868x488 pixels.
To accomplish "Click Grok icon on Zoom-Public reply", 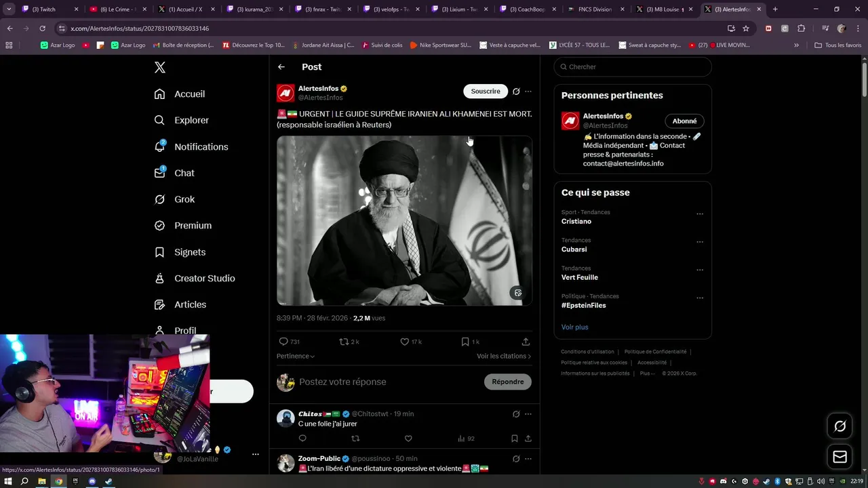I will [x=516, y=459].
